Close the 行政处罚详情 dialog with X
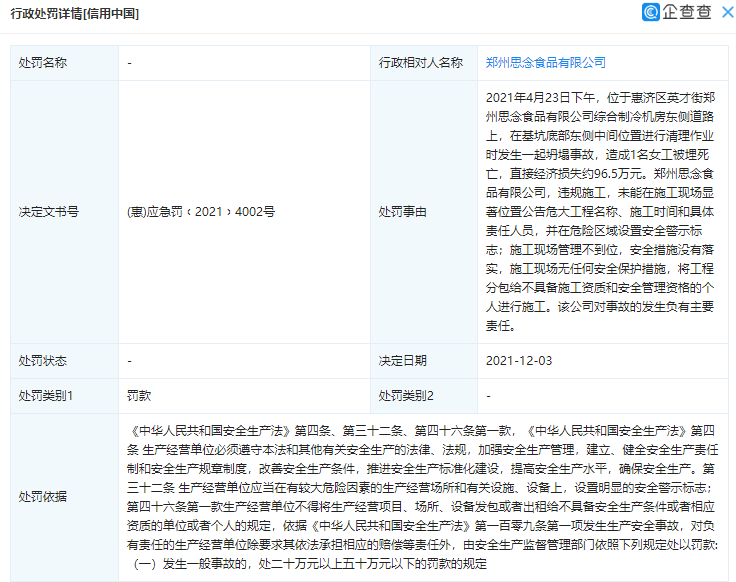This screenshot has height=582, width=736. coord(728,12)
